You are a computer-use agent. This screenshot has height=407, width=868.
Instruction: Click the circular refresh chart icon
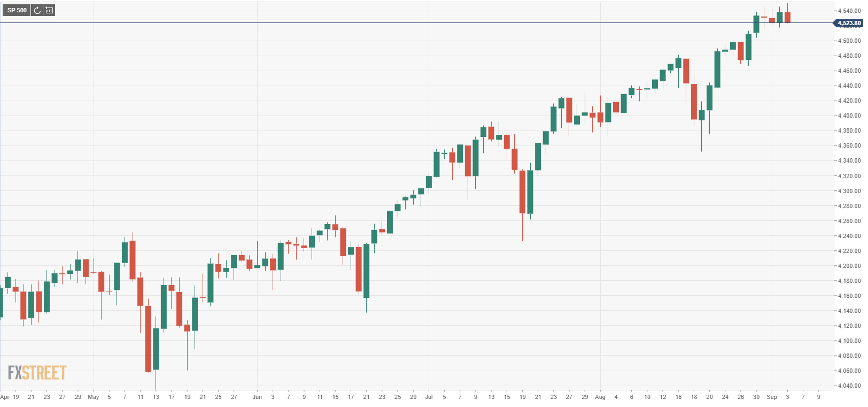(37, 10)
